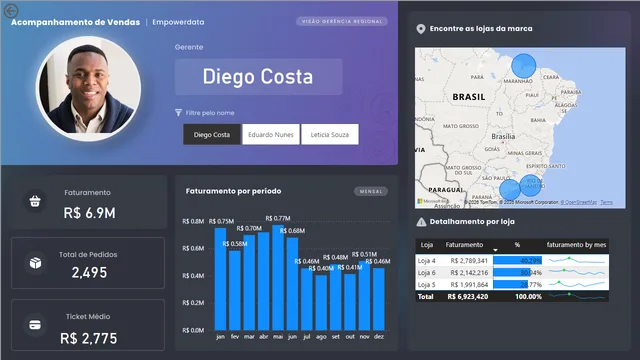640x360 pixels.
Task: Select the fev bar in chart
Action: click(235, 290)
